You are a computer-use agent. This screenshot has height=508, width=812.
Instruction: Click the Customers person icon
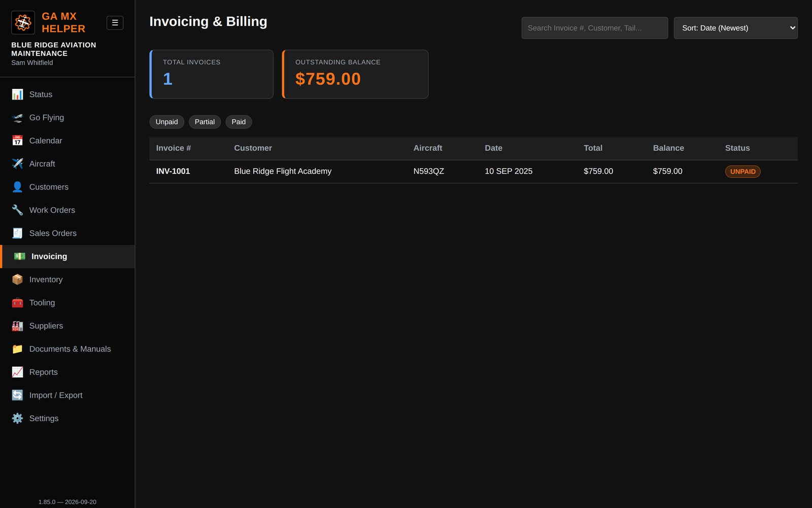tap(17, 187)
